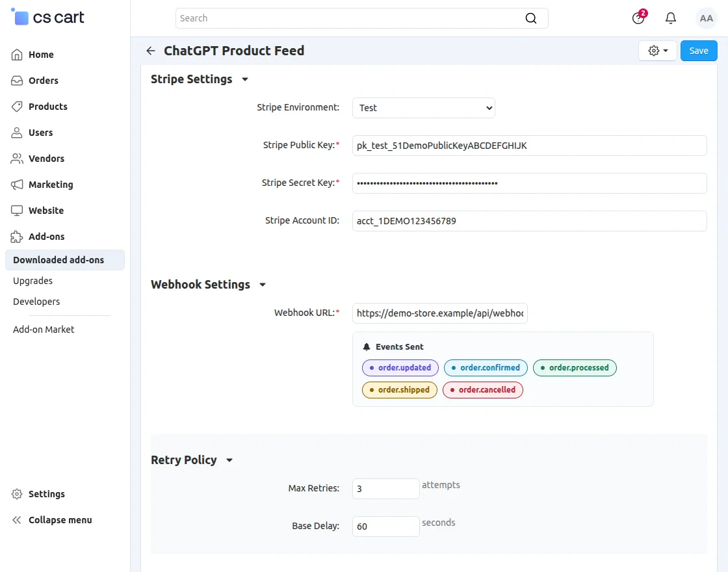Click the collapse double-chevron icon
The height and width of the screenshot is (572, 728).
17,520
